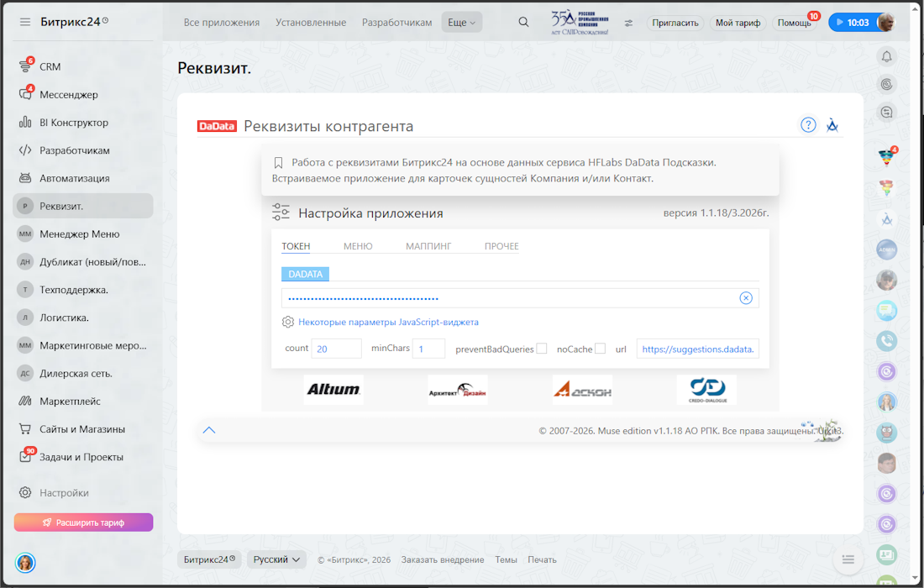This screenshot has height=588, width=924.
Task: Click the 35 лет company logo
Action: (580, 23)
